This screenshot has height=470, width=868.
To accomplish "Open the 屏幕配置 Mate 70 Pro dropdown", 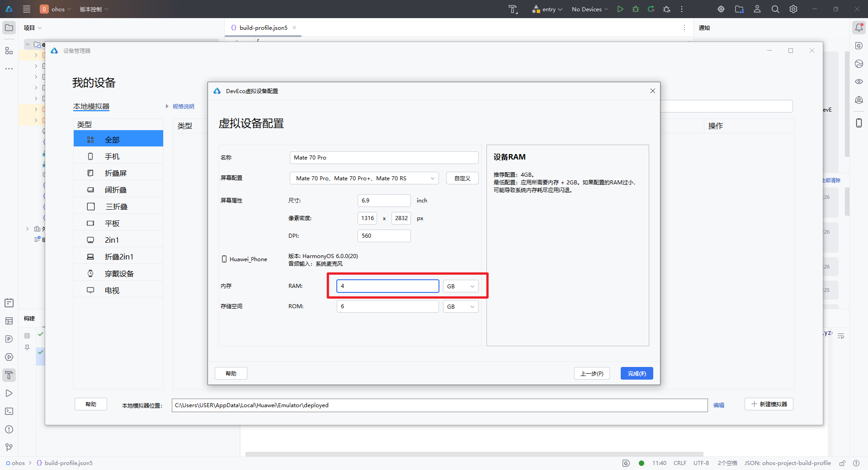I will coord(364,179).
